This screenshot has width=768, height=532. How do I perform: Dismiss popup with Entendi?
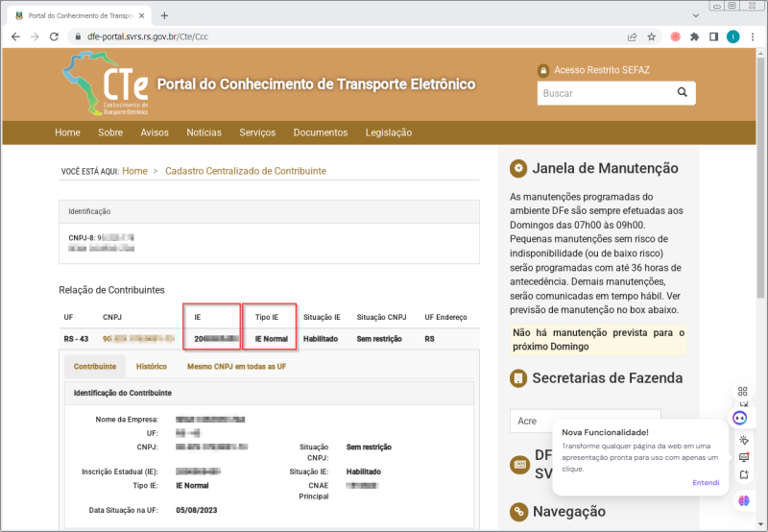(706, 482)
